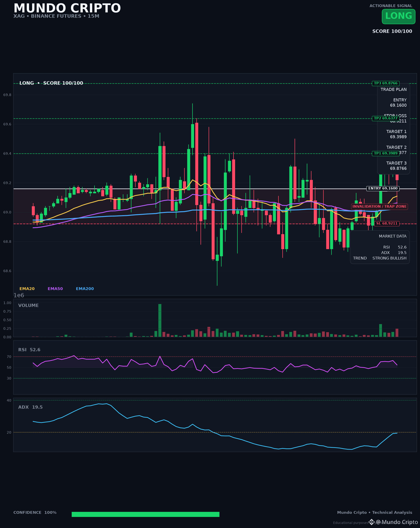Image resolution: width=420 pixels, height=528 pixels.
Task: Click the 50 level on the RSI axis
Action: point(9,368)
